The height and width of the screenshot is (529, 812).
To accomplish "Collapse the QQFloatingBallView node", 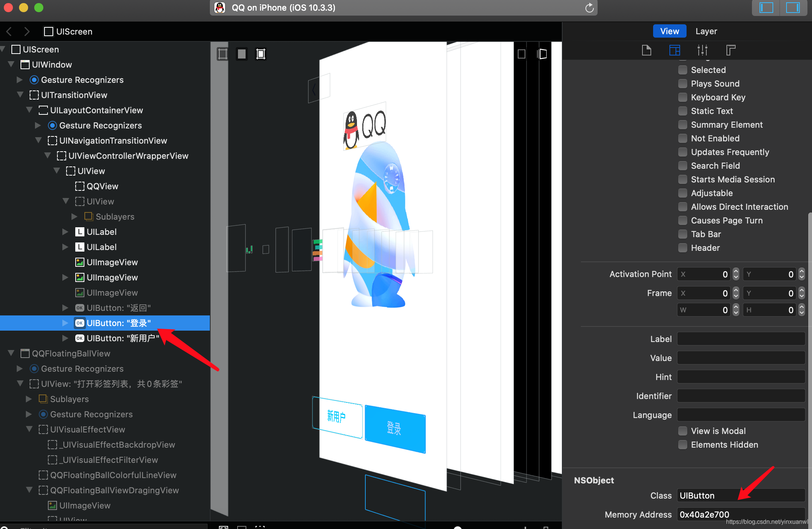I will tap(11, 353).
